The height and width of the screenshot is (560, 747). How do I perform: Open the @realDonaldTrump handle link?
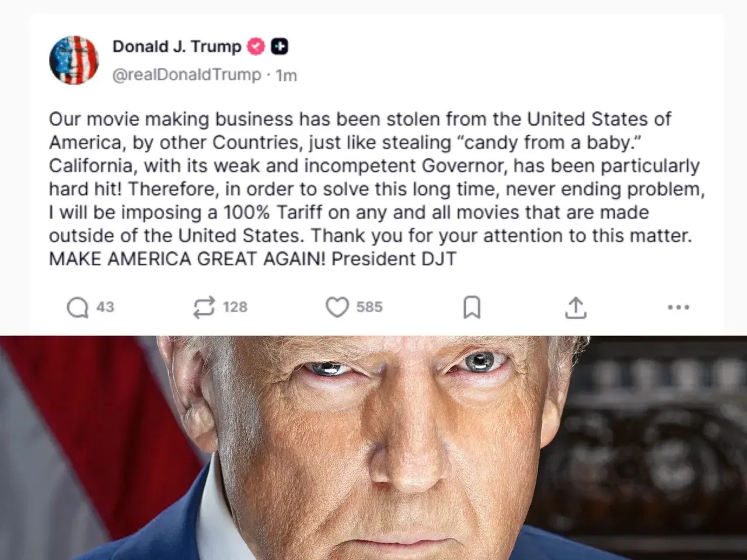pos(187,75)
